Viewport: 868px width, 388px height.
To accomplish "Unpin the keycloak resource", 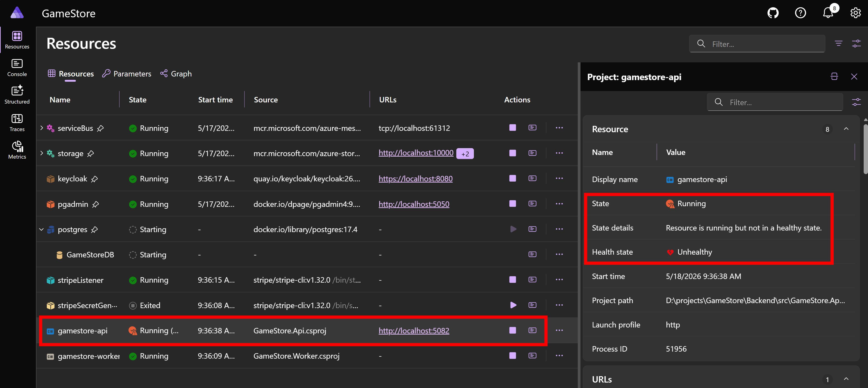I will click(x=94, y=179).
